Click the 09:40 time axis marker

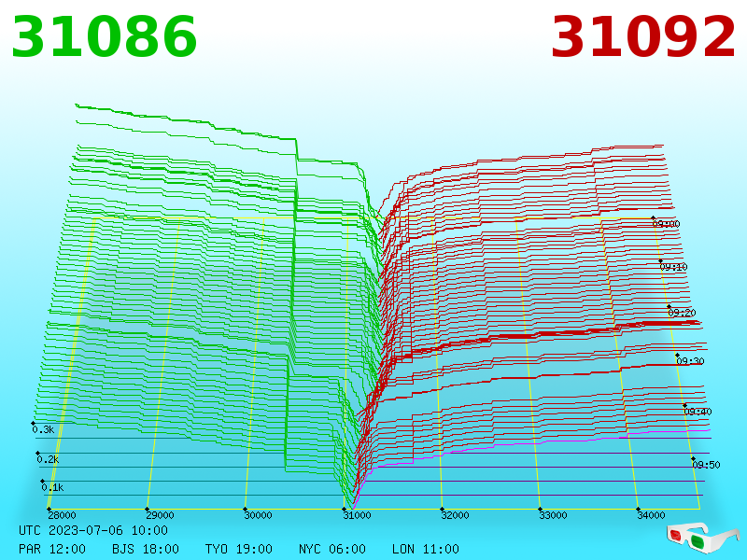pos(698,412)
